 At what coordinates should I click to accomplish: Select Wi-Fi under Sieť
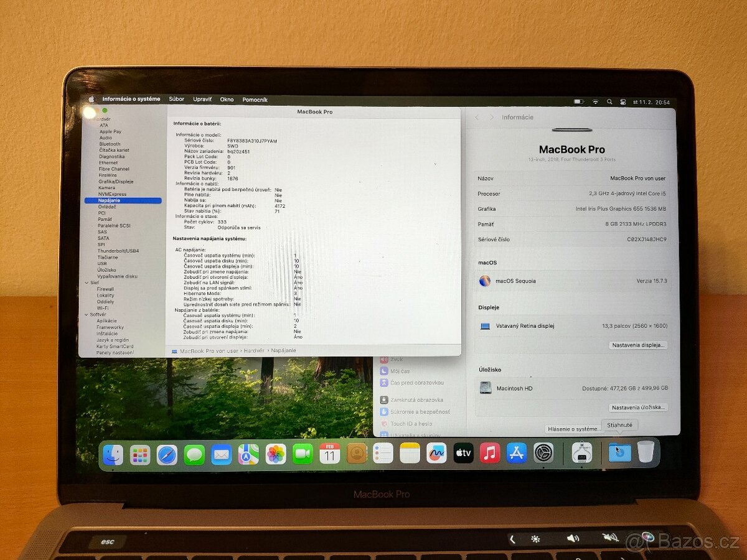coord(102,308)
